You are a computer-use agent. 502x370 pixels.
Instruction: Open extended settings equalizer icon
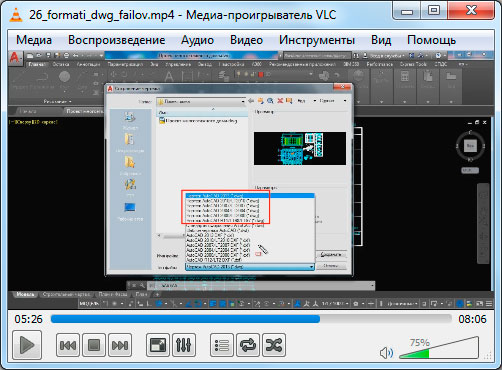pos(184,345)
